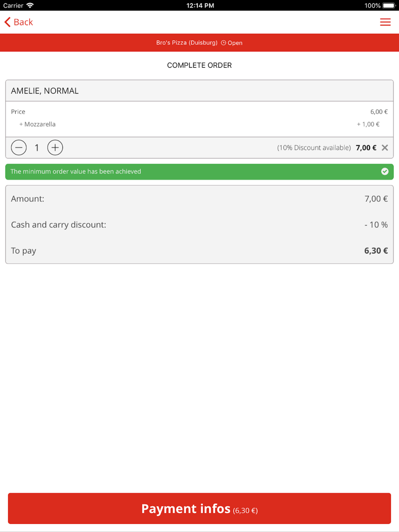Remove Amelie item with X icon
This screenshot has height=532, width=399.
pyautogui.click(x=385, y=148)
